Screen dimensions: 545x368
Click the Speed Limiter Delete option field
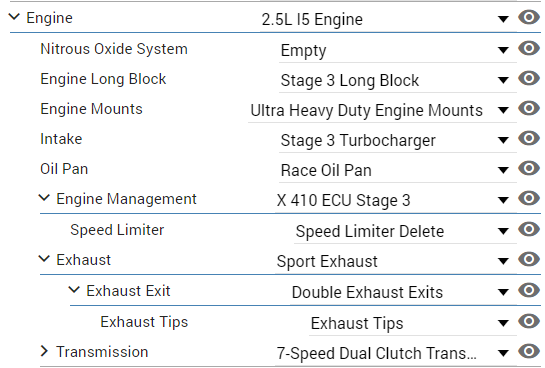[405, 231]
